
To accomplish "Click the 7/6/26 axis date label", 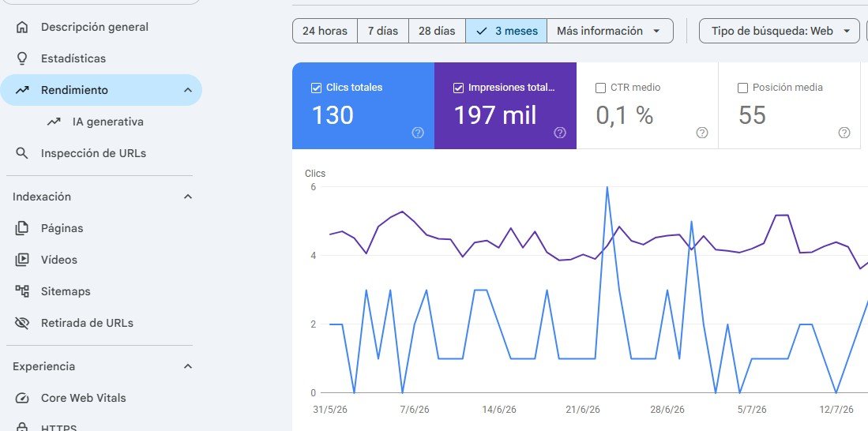I will tap(415, 410).
